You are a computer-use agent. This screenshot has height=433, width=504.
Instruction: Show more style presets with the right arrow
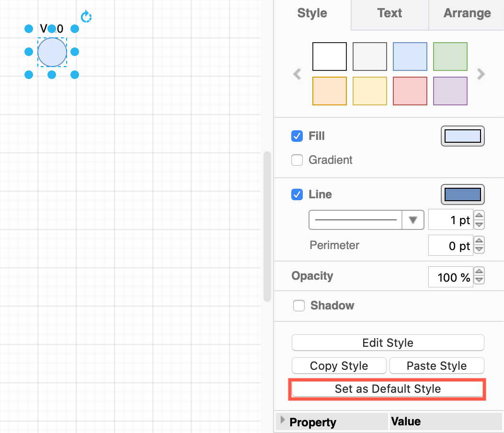point(480,74)
